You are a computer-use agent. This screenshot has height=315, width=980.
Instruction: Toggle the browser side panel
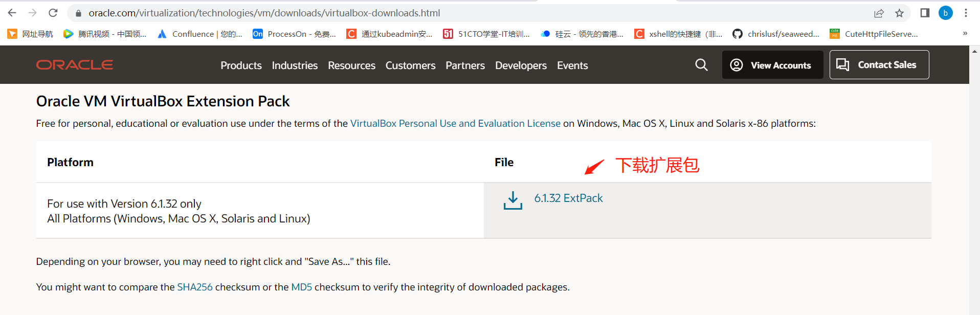pos(925,13)
